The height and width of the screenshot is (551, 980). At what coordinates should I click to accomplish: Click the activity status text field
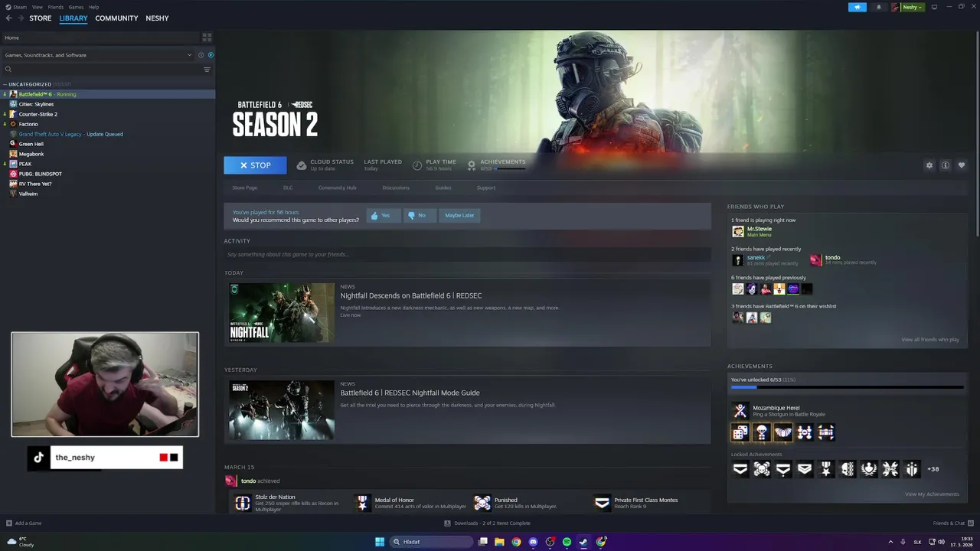pyautogui.click(x=467, y=254)
